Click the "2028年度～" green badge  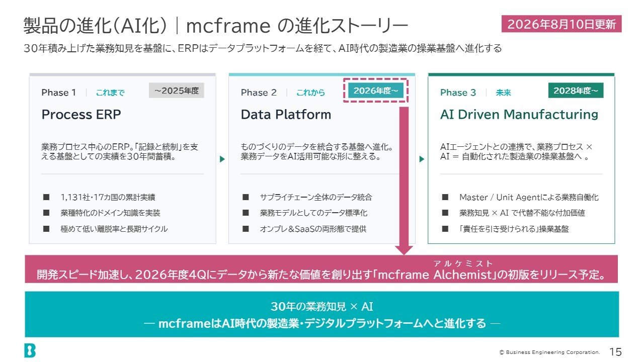click(x=576, y=90)
